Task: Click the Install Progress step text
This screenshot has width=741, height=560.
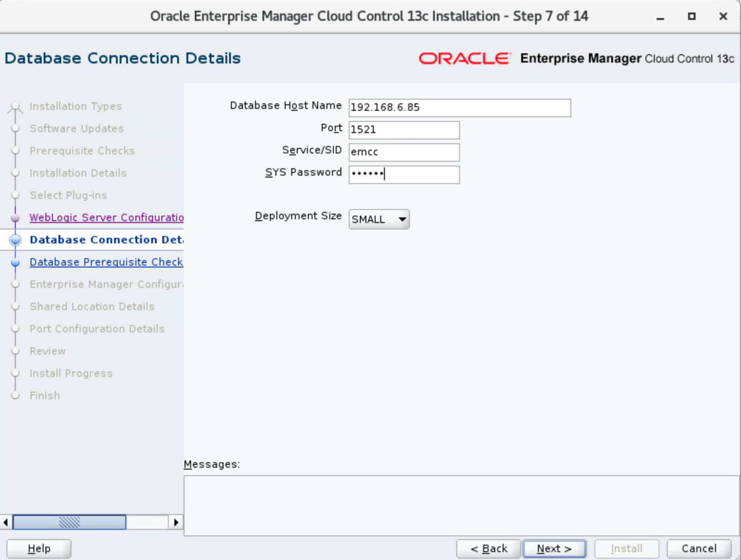Action: tap(71, 373)
